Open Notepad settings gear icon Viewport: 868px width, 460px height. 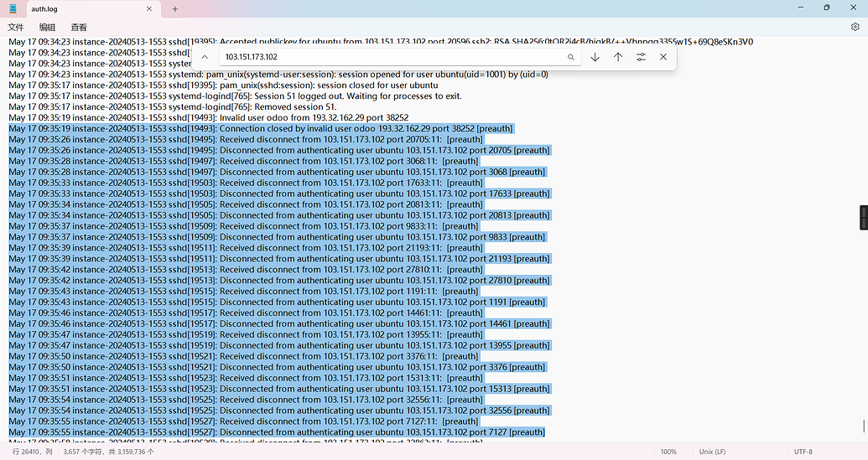(855, 27)
